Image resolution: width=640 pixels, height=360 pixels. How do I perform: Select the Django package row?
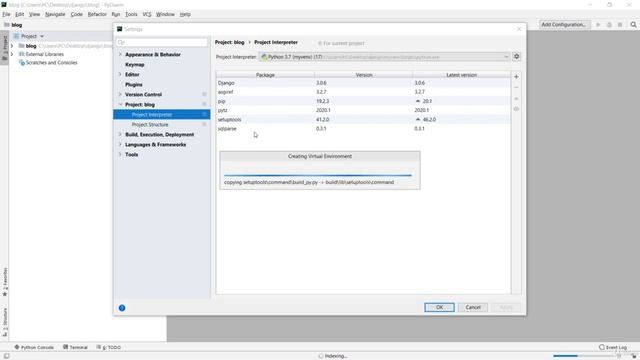click(363, 83)
